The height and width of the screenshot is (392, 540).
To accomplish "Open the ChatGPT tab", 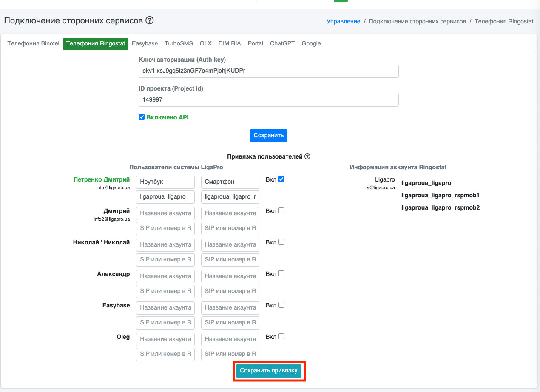I will click(x=282, y=44).
